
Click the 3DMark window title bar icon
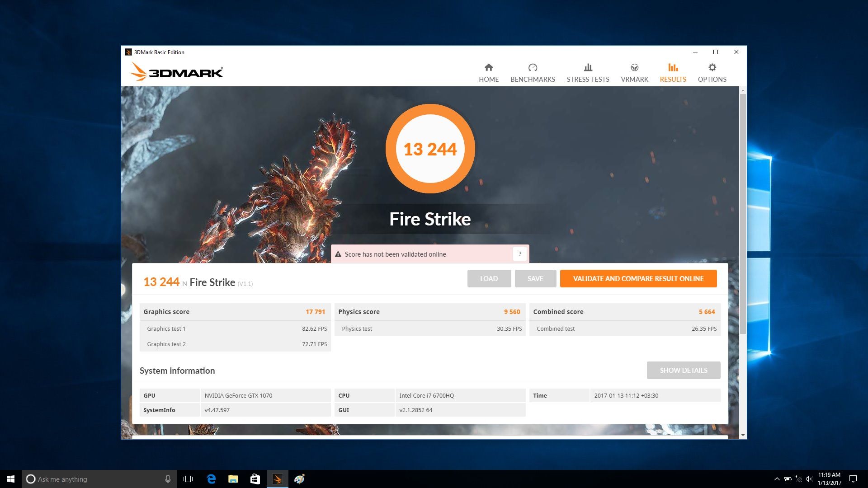(128, 52)
